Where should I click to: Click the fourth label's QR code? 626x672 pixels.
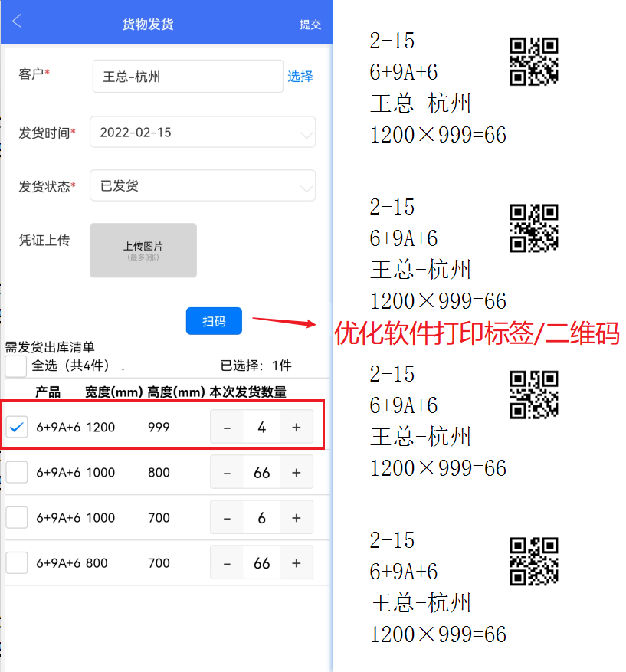[x=534, y=562]
